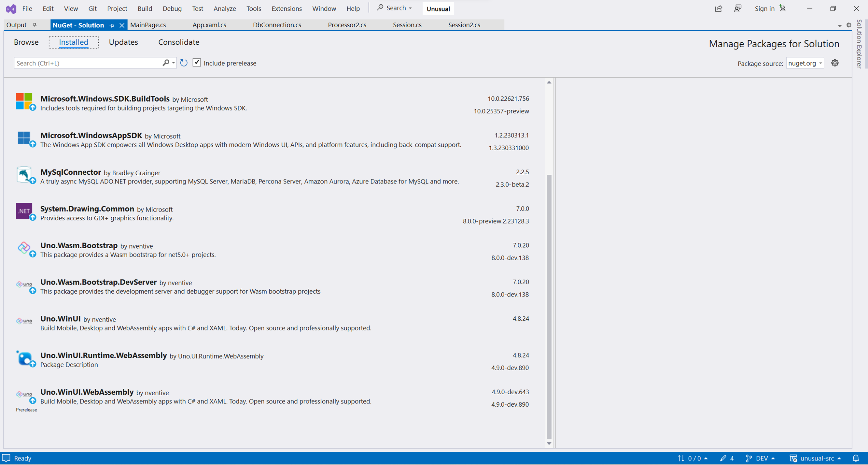Open NuGet package source settings gear

coord(835,63)
